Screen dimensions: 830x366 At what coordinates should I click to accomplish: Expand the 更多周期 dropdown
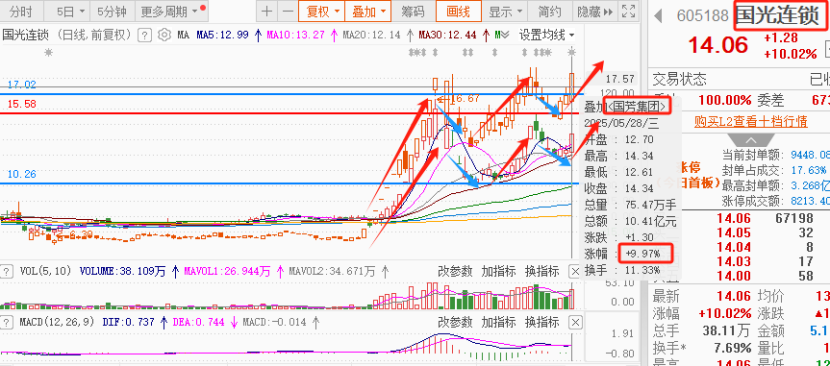coord(172,11)
